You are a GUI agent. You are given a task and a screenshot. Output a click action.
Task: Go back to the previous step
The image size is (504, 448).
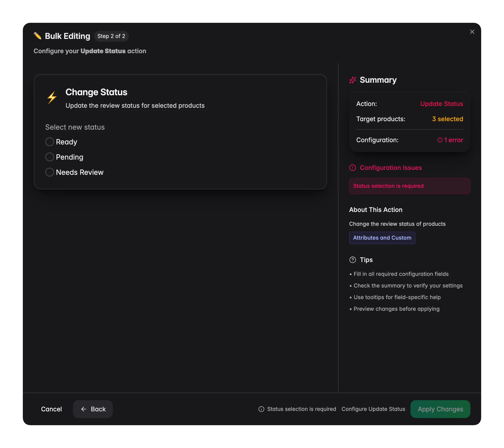(93, 409)
